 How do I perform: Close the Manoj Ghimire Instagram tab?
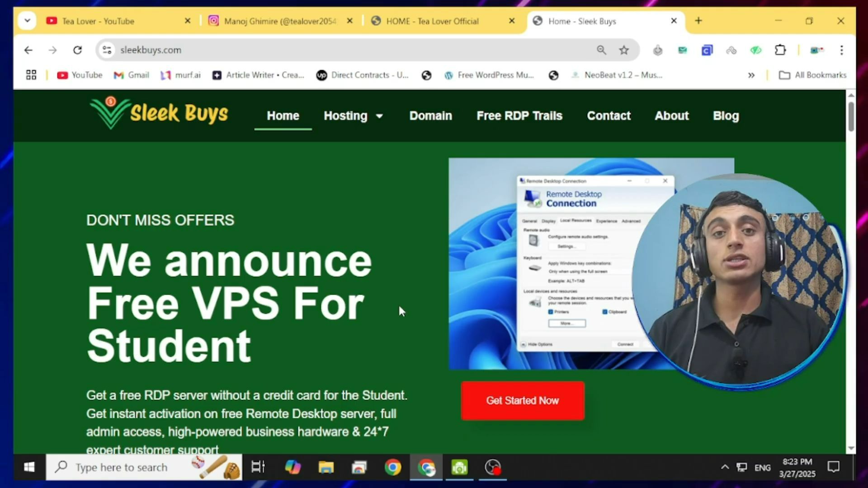coord(349,21)
